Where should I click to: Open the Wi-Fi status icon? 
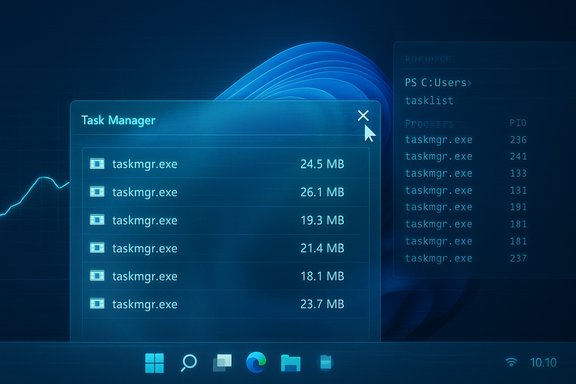tap(511, 362)
